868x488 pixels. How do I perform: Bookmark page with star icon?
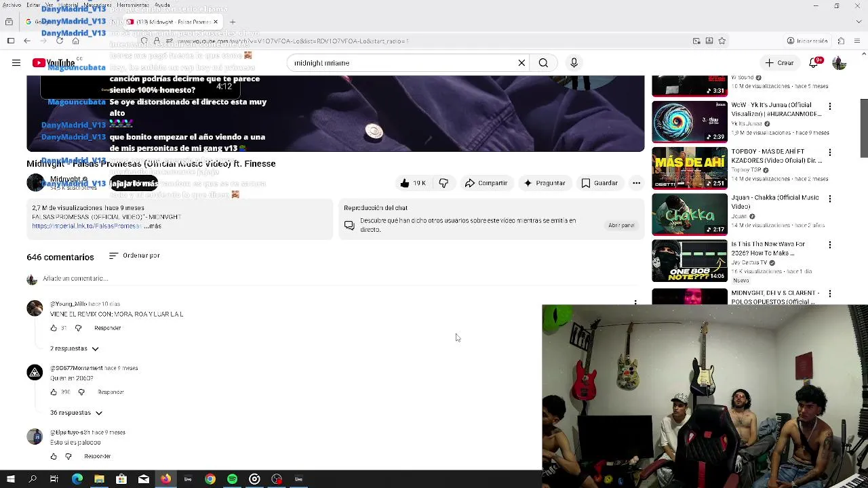pyautogui.click(x=722, y=41)
